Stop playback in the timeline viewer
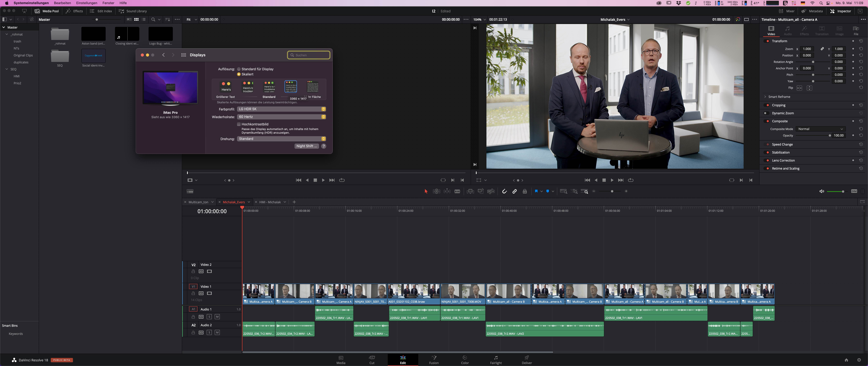 coord(604,180)
